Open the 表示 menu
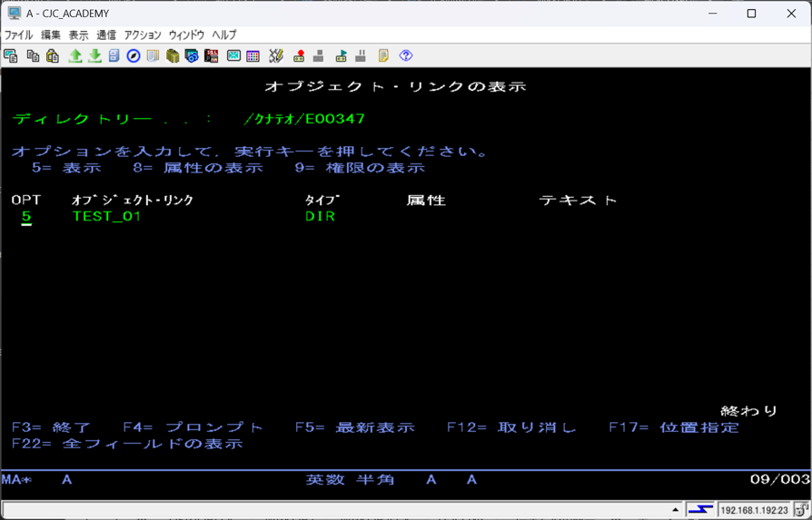The height and width of the screenshot is (520, 812). tap(79, 35)
